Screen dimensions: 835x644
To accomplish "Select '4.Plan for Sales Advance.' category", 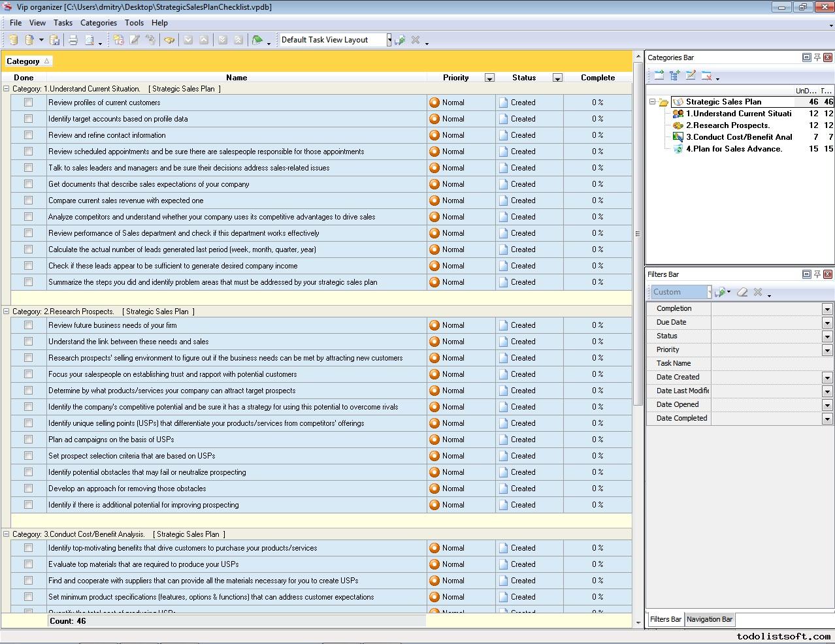I will 734,149.
